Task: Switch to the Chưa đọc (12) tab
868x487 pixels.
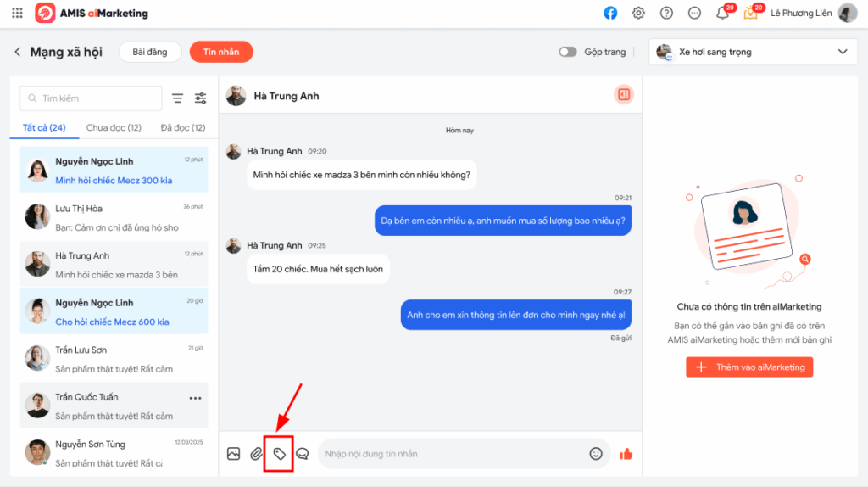Action: coord(114,128)
